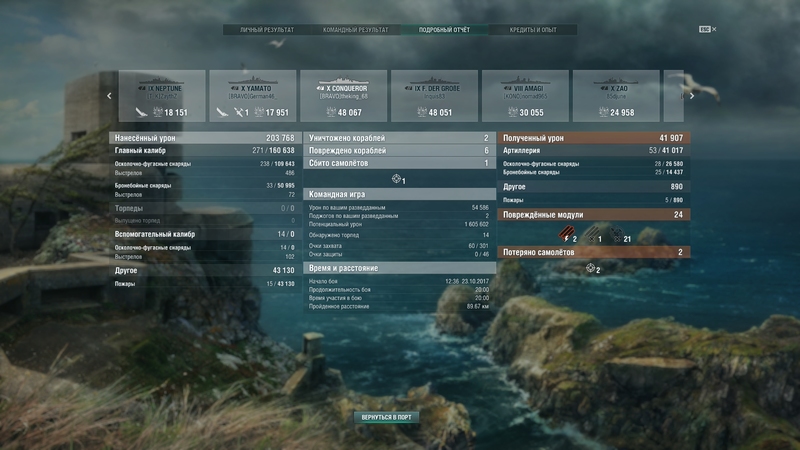Click the nation flag icon beside X Yamato

click(235, 88)
